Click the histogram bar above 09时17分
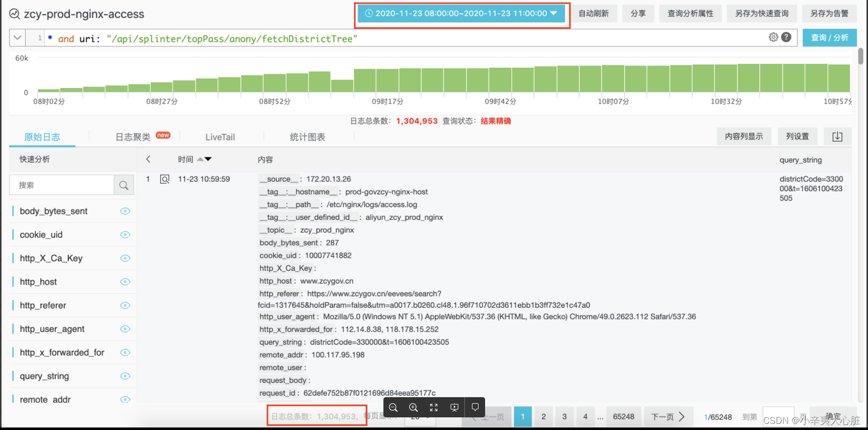Viewport: 868px width, 430px height. 387,80
